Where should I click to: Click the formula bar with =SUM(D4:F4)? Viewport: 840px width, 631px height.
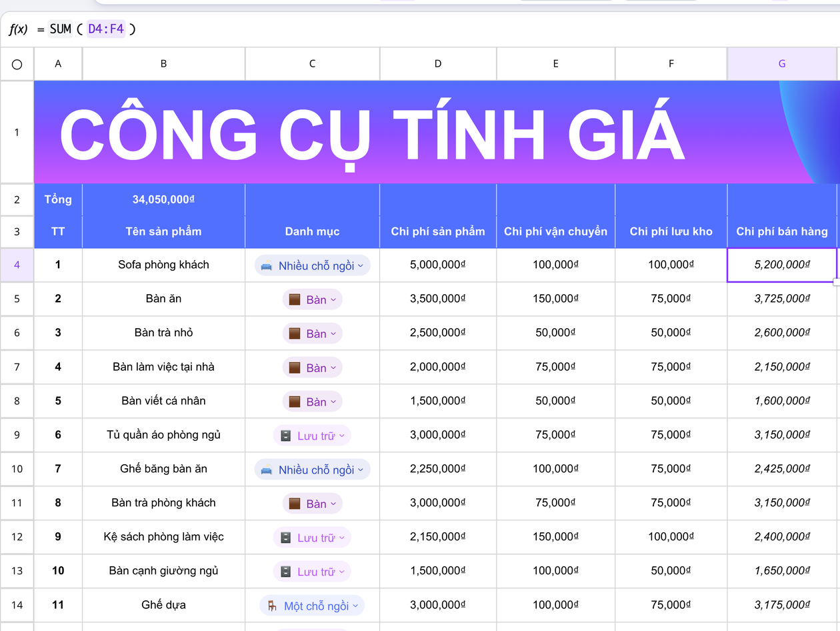(x=420, y=29)
